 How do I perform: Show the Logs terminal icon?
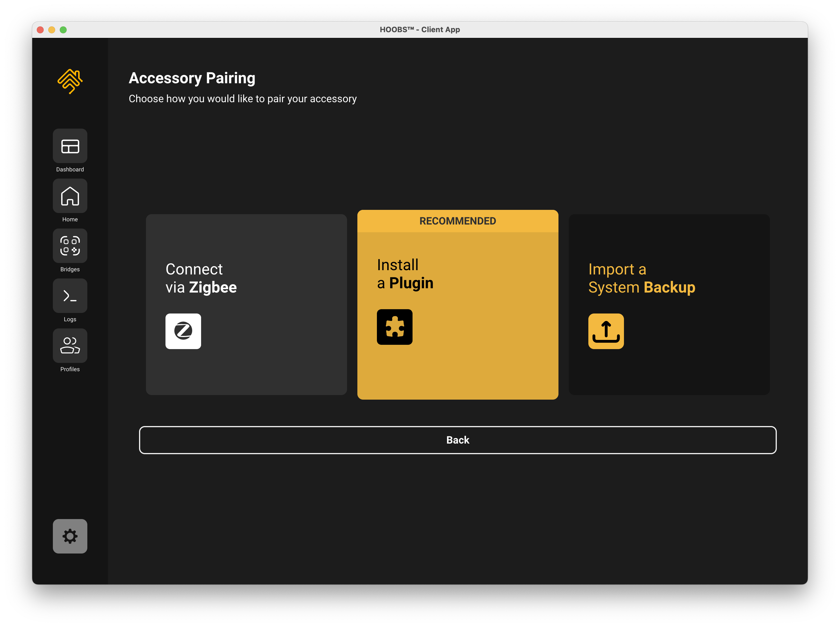70,296
